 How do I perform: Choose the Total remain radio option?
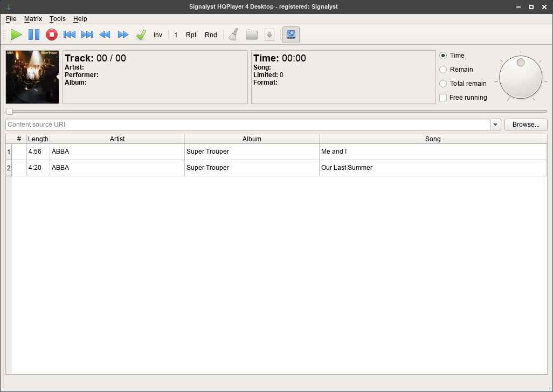(443, 84)
